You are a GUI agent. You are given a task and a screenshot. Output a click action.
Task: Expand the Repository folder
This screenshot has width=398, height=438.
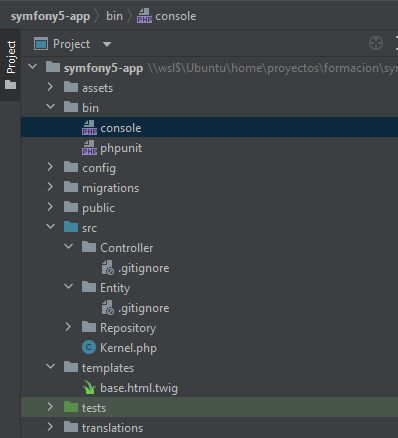tap(68, 327)
